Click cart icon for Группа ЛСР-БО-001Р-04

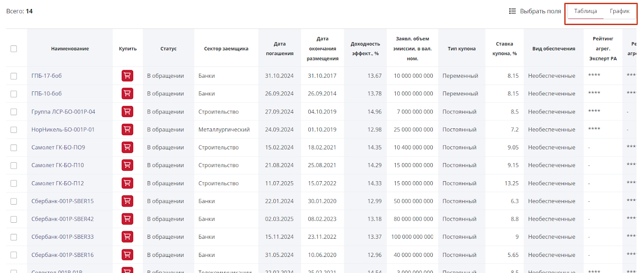click(127, 112)
